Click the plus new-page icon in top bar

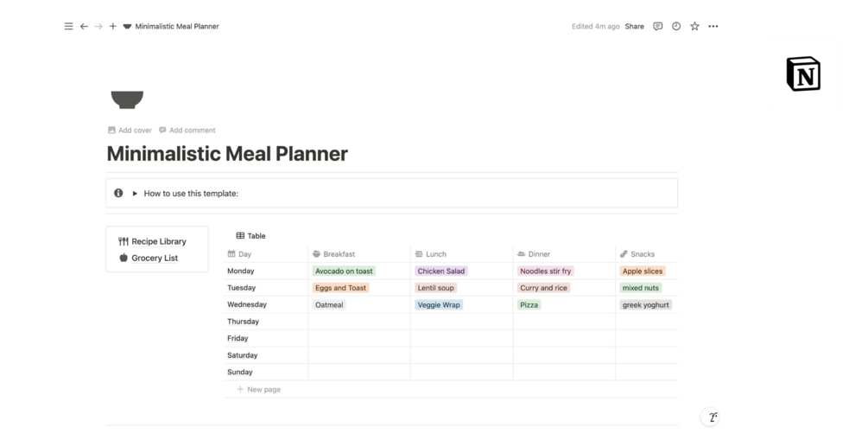113,27
